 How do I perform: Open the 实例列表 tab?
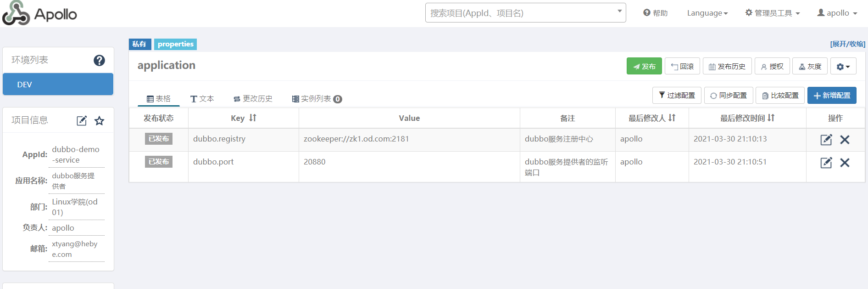tap(317, 99)
